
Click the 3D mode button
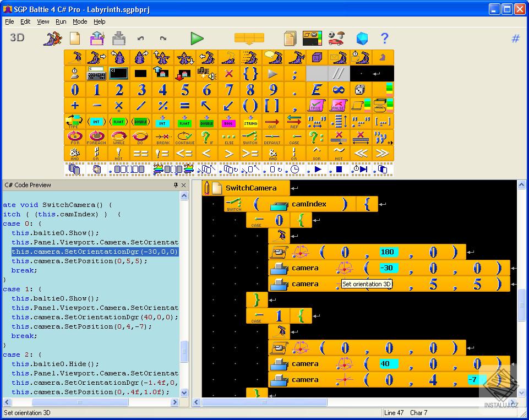pyautogui.click(x=17, y=37)
